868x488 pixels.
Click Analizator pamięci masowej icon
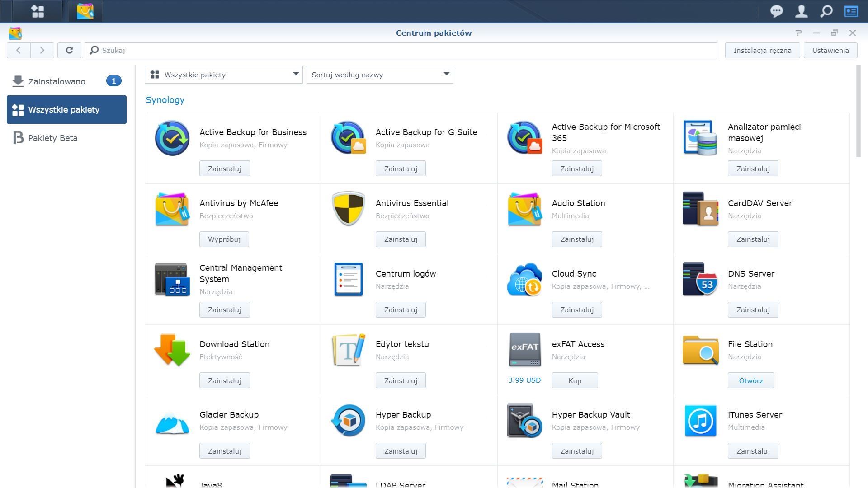coord(700,138)
